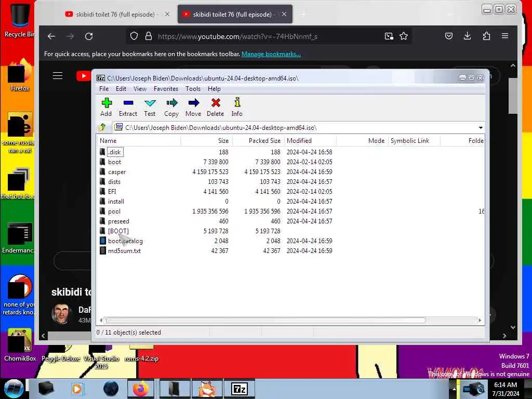Click the ChomikBox desktop icon
532x399 pixels.
[20, 344]
